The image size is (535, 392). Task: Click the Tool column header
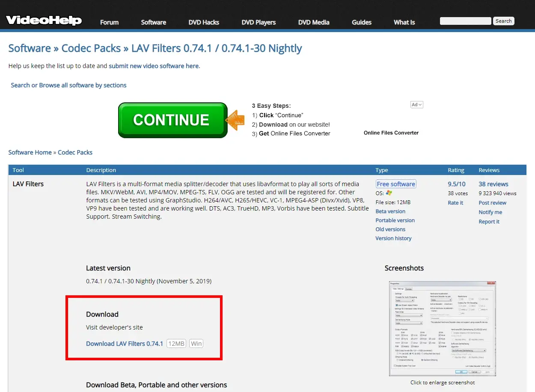(18, 170)
